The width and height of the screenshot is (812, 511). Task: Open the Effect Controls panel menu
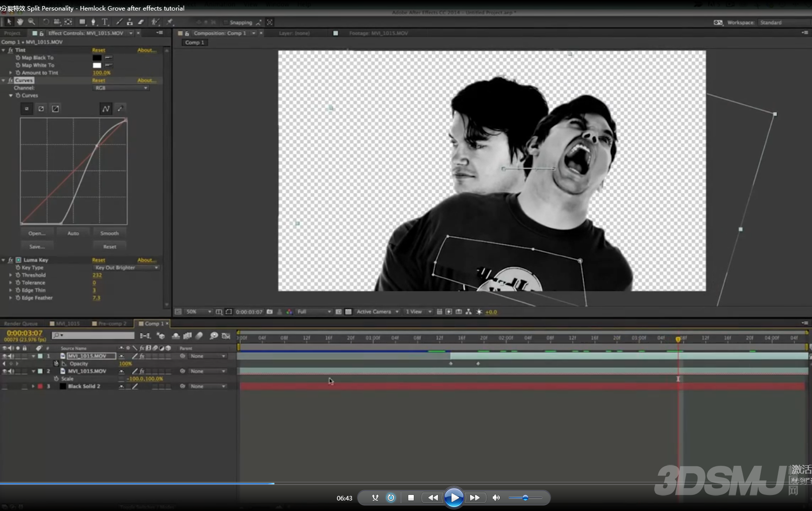[160, 33]
